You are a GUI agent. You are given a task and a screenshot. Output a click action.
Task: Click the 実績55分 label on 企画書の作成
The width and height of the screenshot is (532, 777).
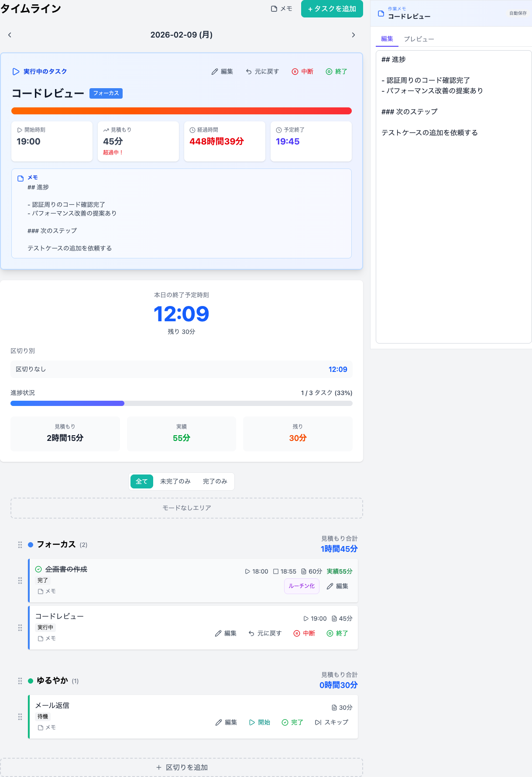click(340, 571)
